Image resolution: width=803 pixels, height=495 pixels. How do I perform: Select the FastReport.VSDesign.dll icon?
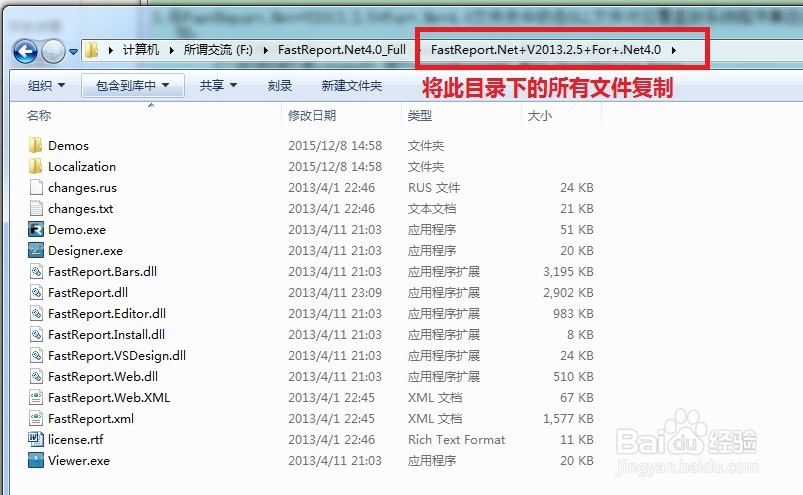[36, 355]
